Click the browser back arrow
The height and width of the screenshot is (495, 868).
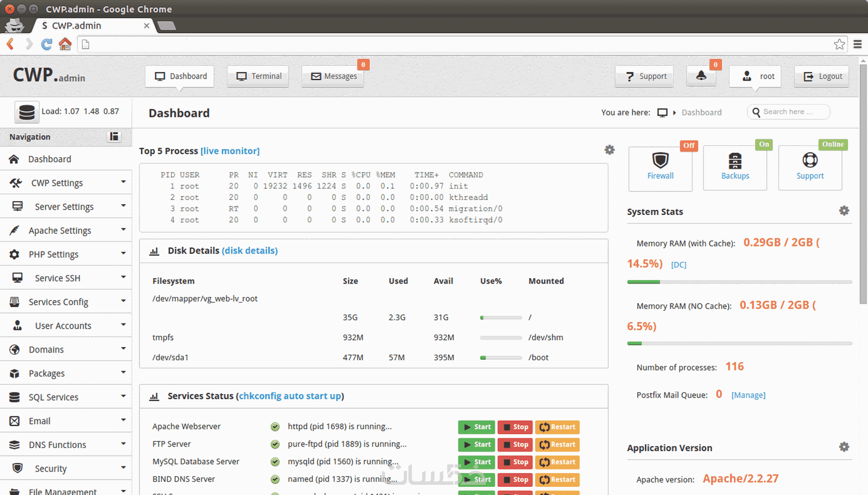point(10,44)
